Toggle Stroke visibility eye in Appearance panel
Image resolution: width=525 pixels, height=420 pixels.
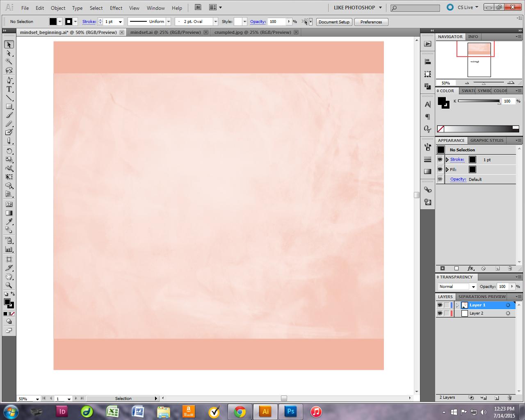(440, 160)
